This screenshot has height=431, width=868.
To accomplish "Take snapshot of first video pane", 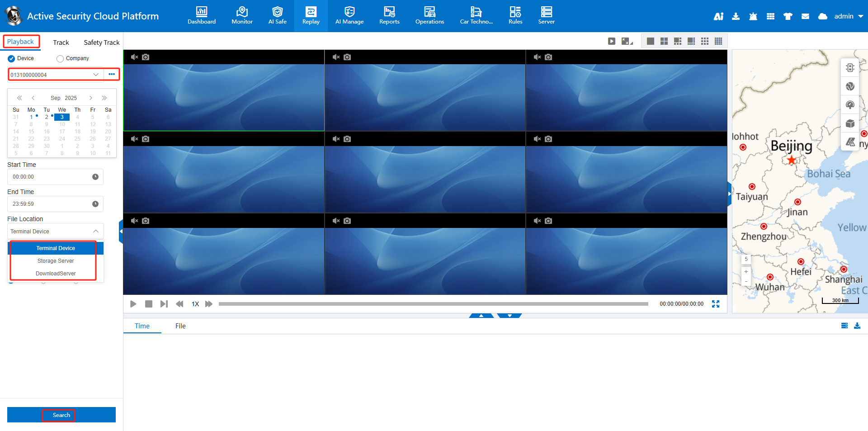I will 146,57.
